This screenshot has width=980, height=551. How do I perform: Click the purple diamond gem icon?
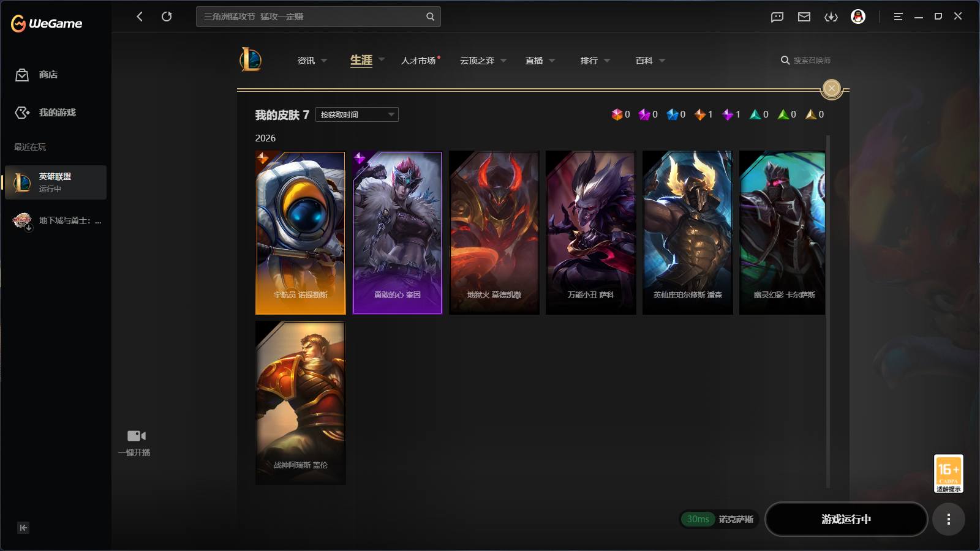[x=728, y=114]
